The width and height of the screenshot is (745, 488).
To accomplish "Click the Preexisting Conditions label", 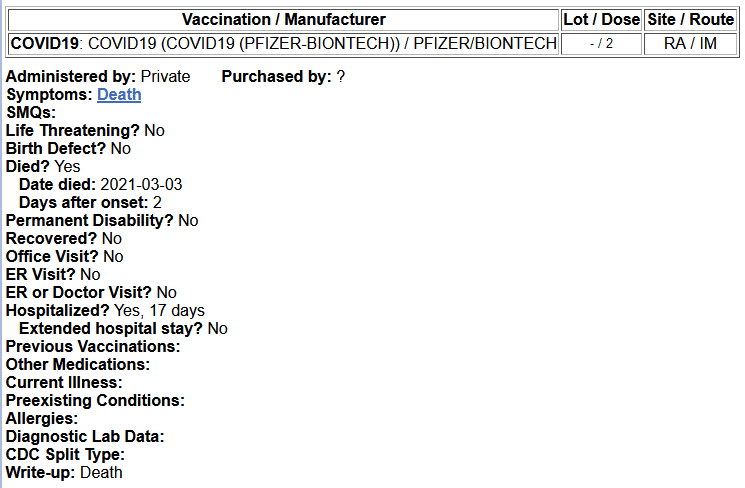I will (x=95, y=400).
